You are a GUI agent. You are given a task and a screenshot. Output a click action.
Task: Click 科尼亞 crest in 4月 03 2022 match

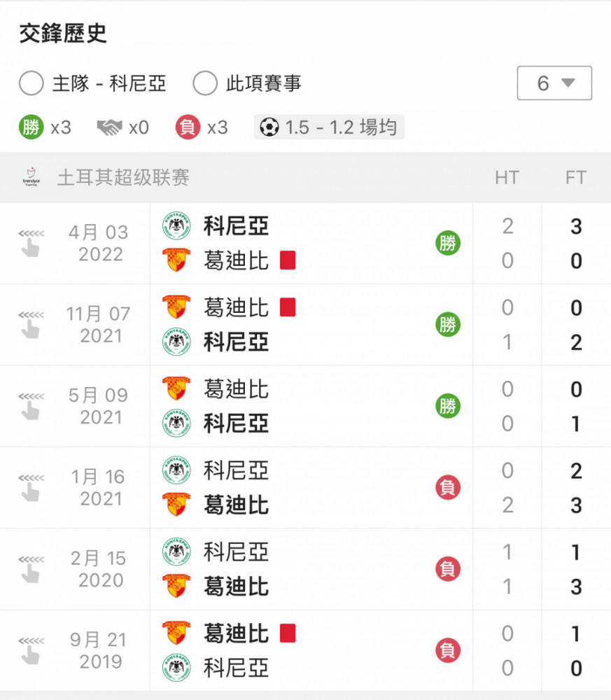176,226
